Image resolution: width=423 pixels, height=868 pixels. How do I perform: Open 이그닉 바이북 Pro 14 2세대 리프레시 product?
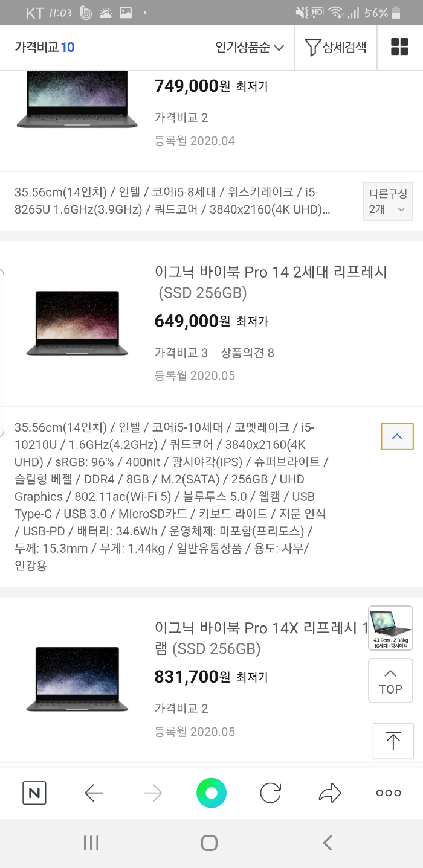pyautogui.click(x=271, y=282)
